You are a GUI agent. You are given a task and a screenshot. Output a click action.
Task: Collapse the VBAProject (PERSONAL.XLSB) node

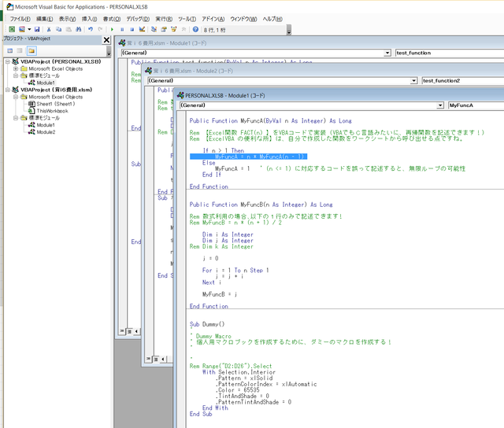click(x=8, y=61)
